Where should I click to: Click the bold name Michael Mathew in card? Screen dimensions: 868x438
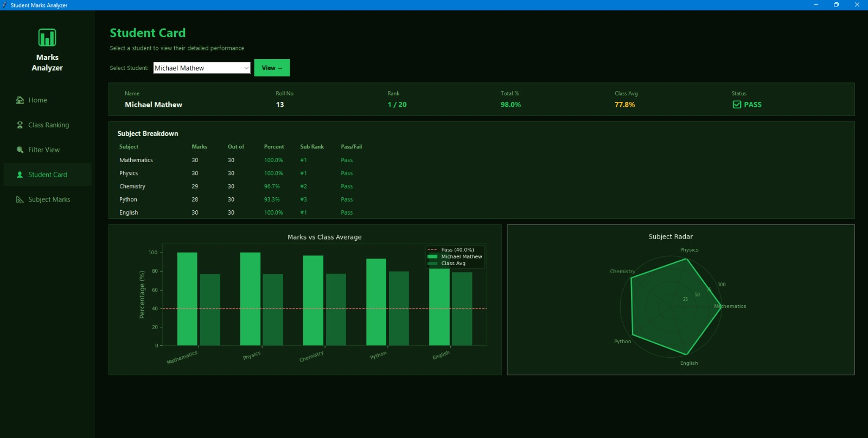pyautogui.click(x=154, y=105)
